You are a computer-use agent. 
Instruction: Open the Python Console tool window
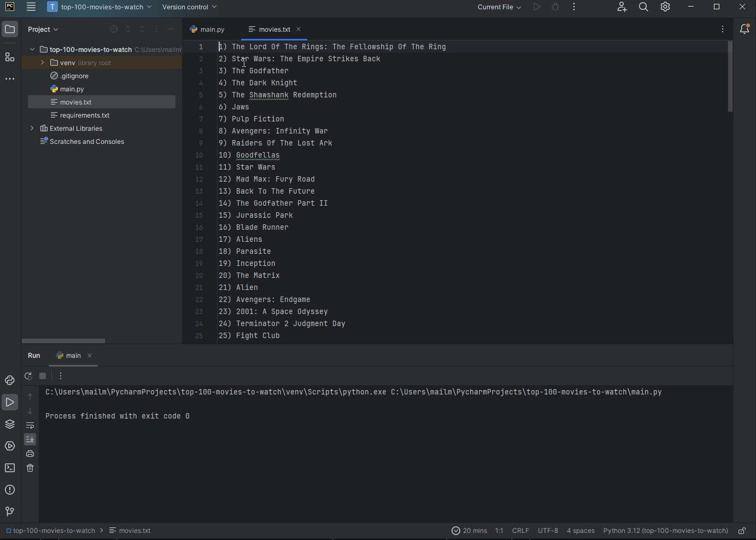10,381
